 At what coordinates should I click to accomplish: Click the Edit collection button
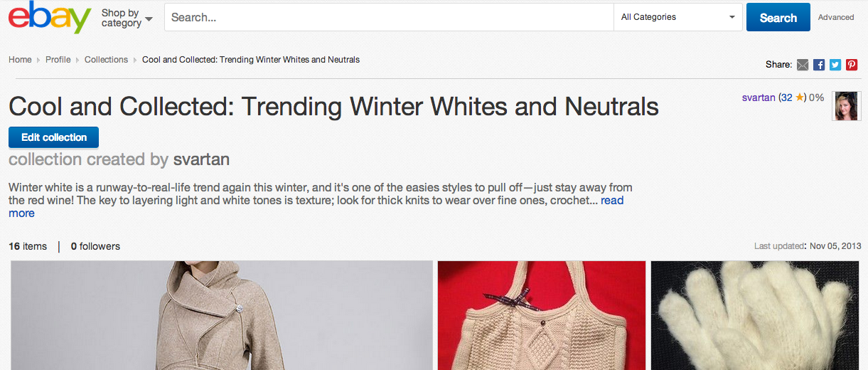pyautogui.click(x=54, y=137)
